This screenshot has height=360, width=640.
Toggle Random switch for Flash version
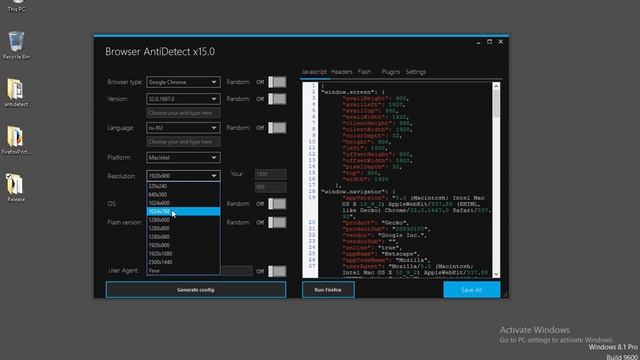(x=277, y=222)
